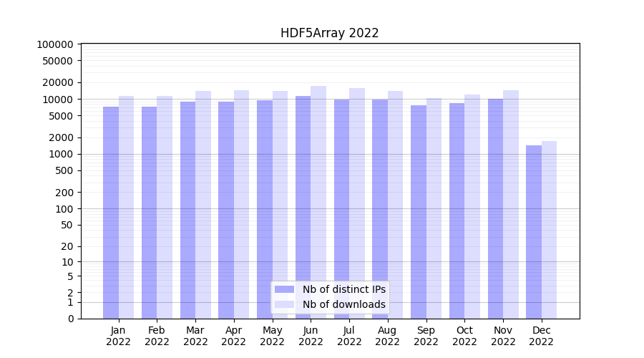Select the Mar 2022 downloads bar
Screen dimensions: 644x358
pyautogui.click(x=203, y=204)
